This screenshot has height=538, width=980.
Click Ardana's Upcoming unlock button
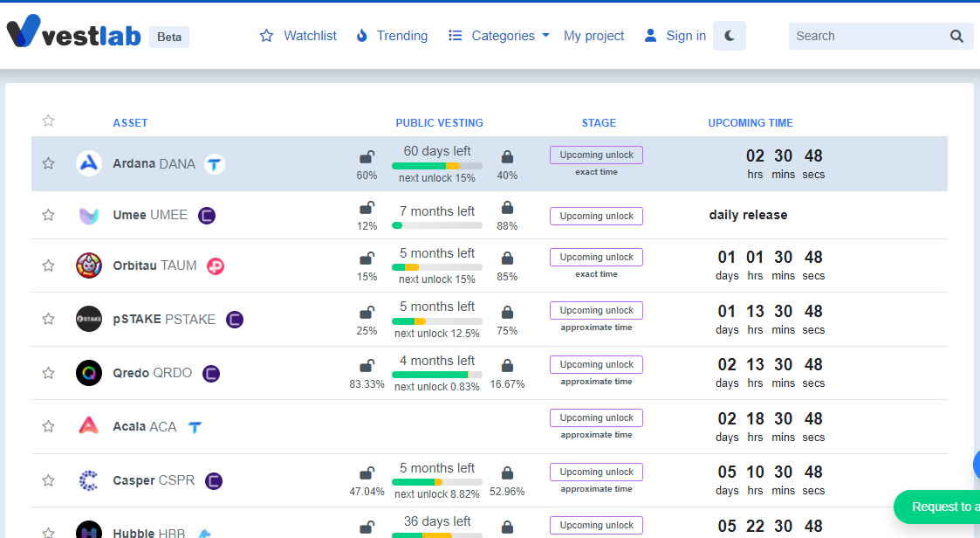[x=596, y=155]
